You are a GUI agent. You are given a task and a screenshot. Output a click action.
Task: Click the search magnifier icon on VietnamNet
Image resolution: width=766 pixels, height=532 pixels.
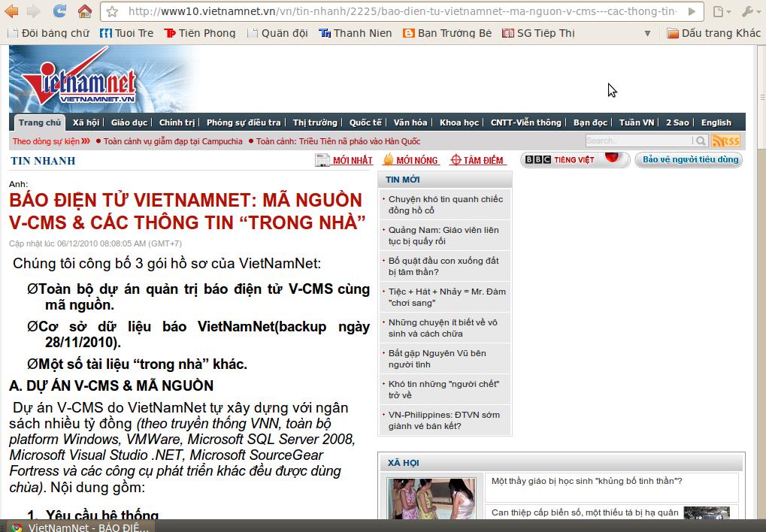701,141
